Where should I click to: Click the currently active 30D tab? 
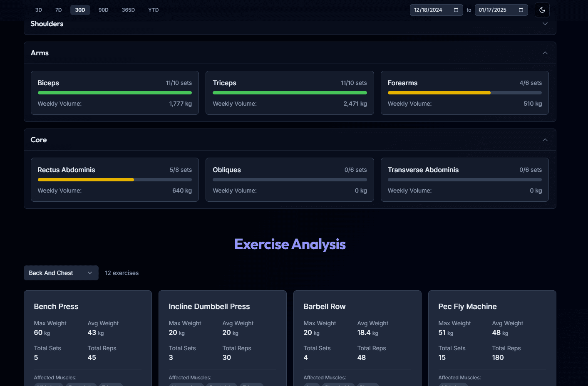80,10
